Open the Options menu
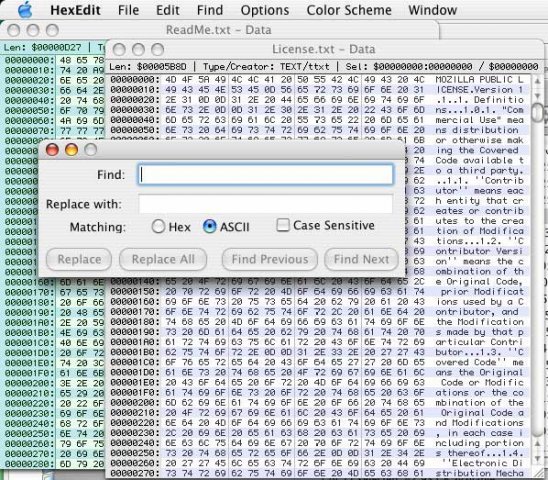 click(x=265, y=10)
